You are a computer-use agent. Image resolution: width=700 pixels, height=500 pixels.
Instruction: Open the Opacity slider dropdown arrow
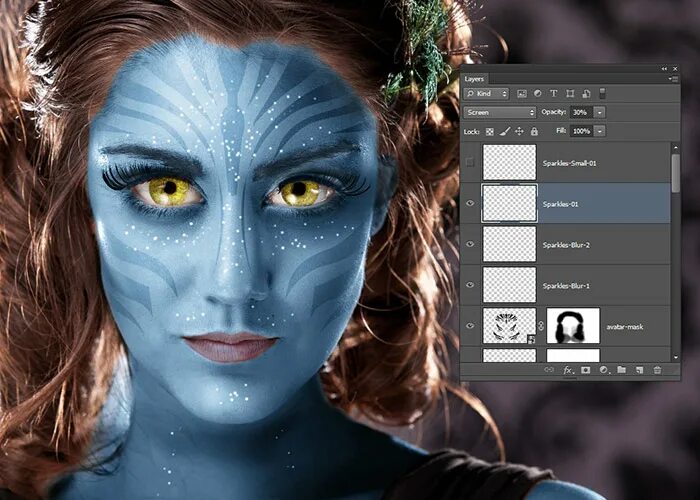click(600, 112)
